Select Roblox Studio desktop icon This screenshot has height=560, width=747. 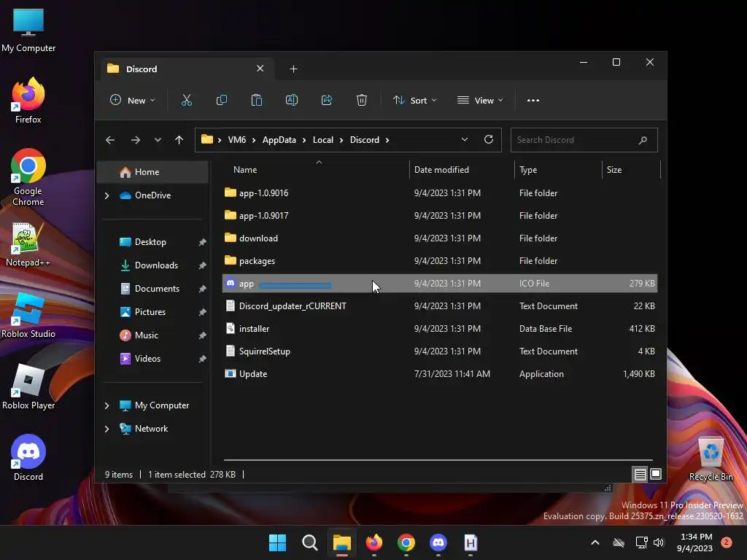click(x=28, y=316)
